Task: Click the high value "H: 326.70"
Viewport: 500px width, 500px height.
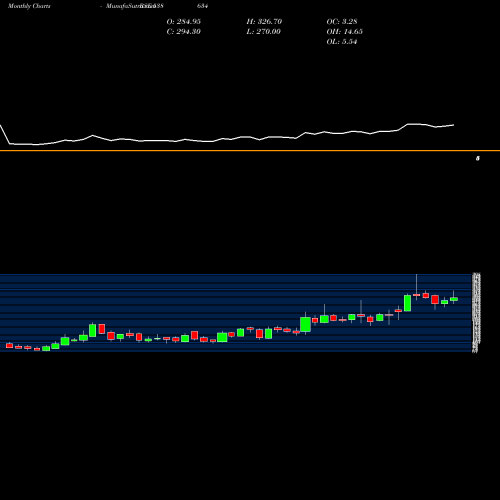Action: coord(264,21)
